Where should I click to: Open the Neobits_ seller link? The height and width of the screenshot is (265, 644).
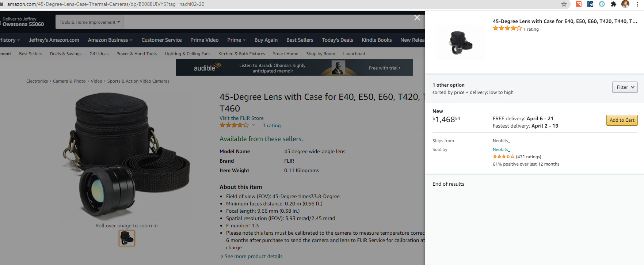(501, 149)
